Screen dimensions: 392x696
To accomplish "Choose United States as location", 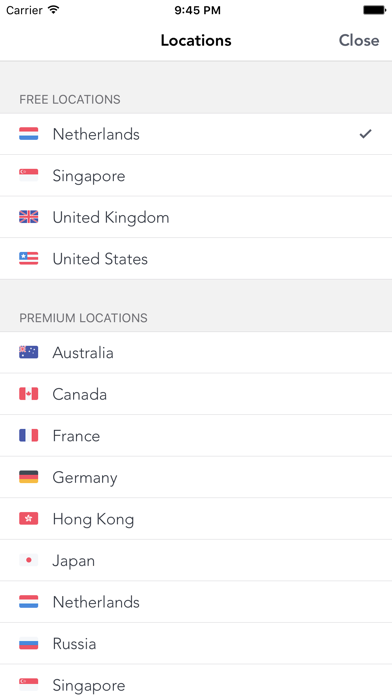I will point(196,259).
